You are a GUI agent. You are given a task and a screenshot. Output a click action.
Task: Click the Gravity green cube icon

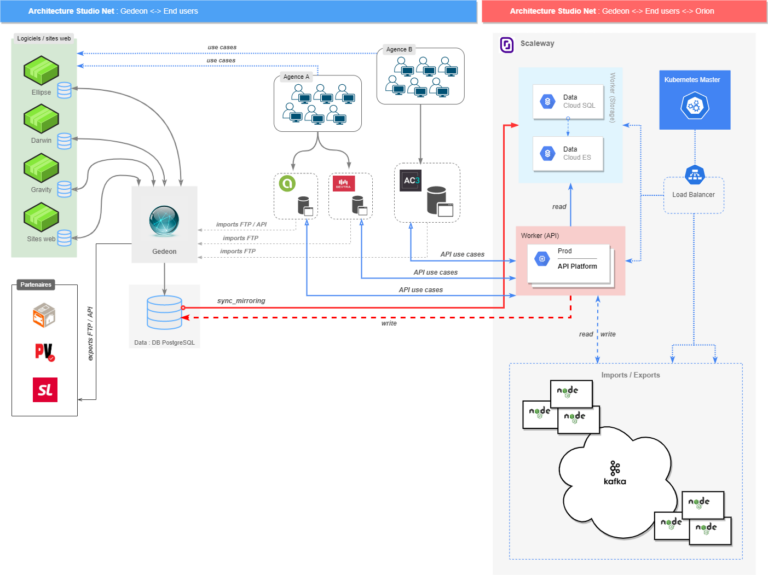(x=41, y=168)
